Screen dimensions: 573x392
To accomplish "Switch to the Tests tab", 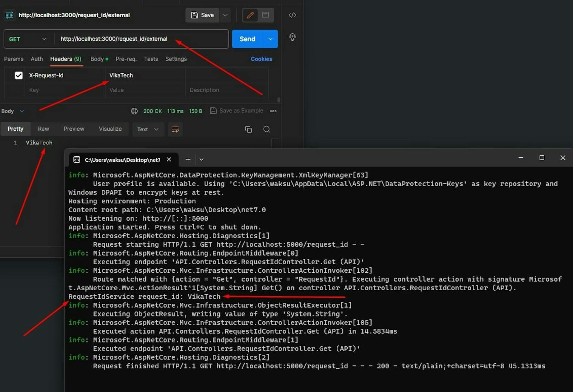I will [151, 59].
